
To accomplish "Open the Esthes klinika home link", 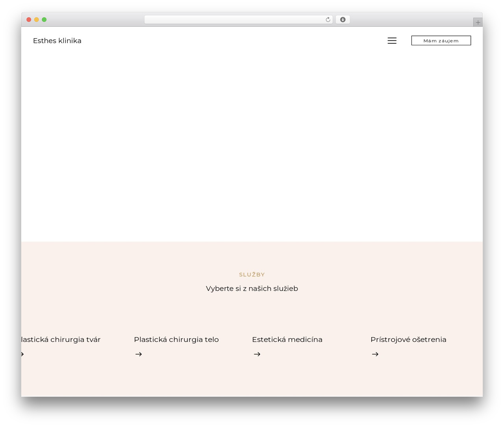I will (x=57, y=41).
